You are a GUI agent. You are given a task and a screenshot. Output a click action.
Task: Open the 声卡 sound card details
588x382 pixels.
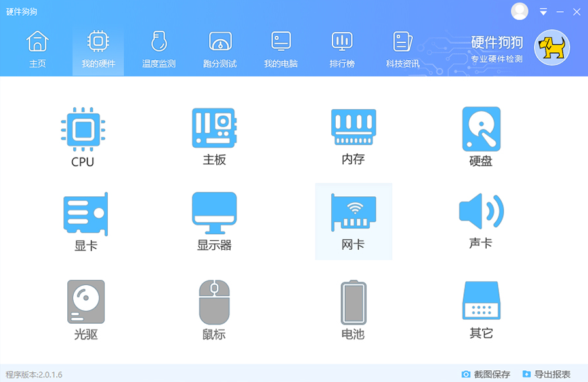click(481, 220)
